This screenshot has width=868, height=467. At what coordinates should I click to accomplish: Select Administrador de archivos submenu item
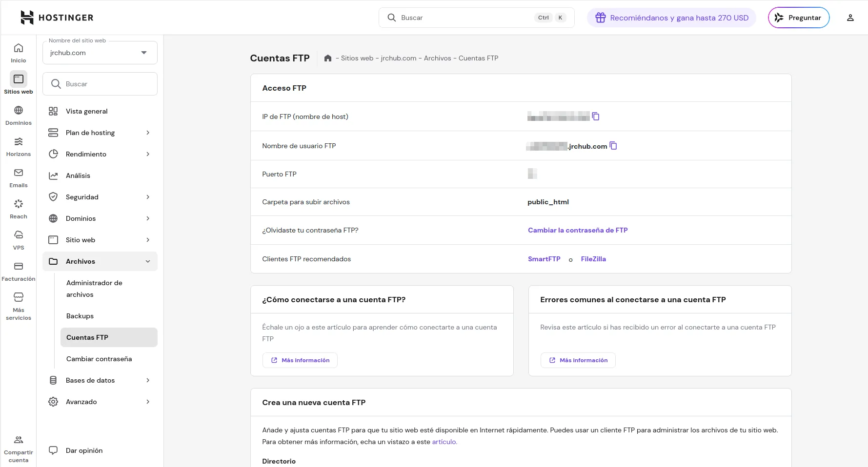click(x=109, y=289)
